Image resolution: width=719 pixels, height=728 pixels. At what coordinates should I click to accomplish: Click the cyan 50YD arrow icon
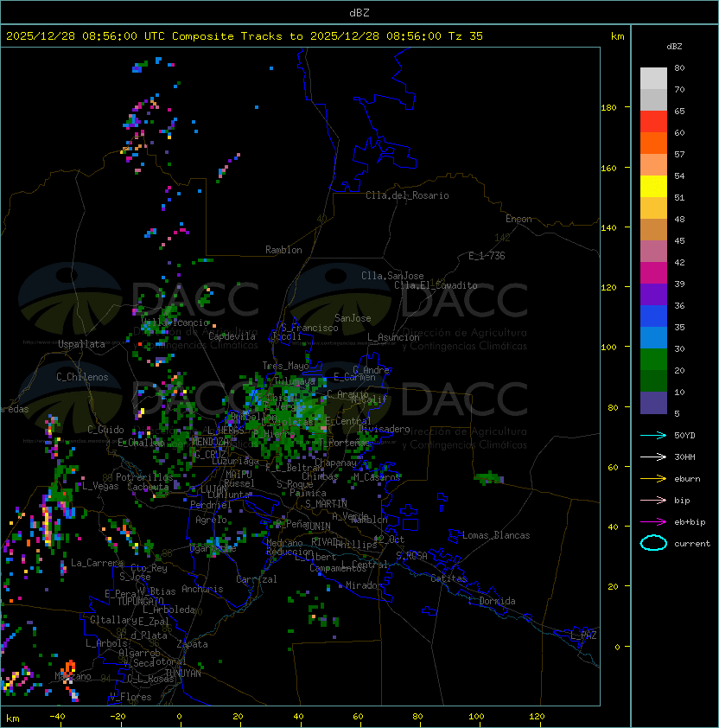click(x=653, y=436)
